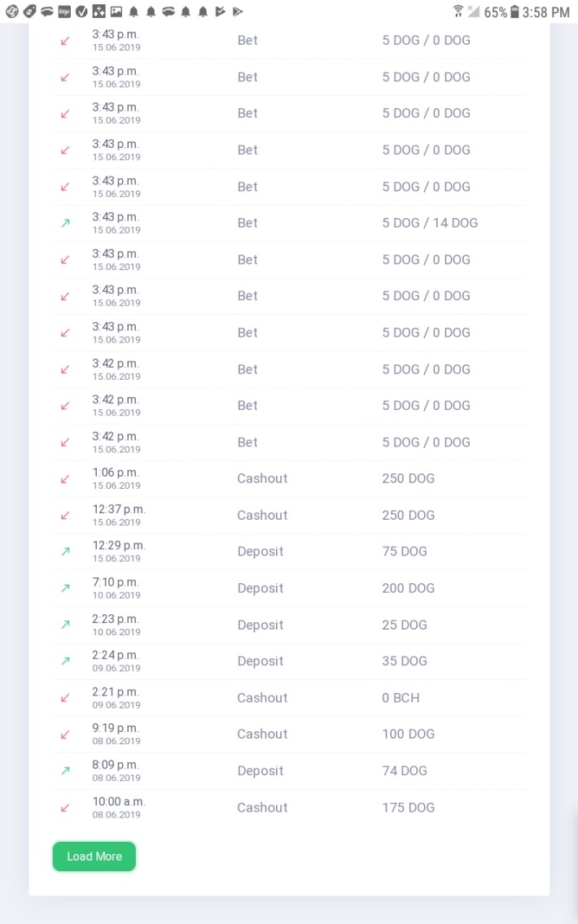Tap the 3:58 PM clock in the status bar
The height and width of the screenshot is (924, 578).
[546, 12]
